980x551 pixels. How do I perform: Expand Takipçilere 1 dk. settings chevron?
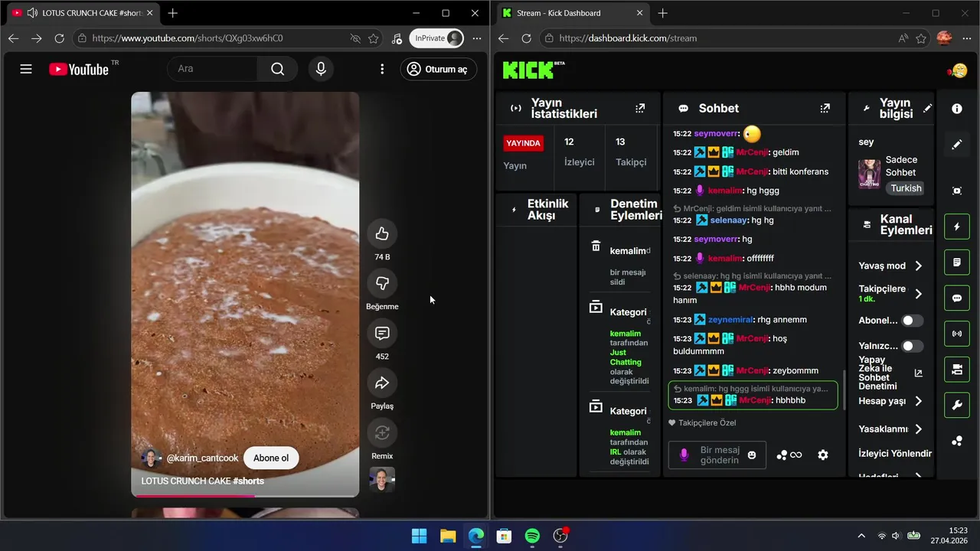click(x=919, y=294)
